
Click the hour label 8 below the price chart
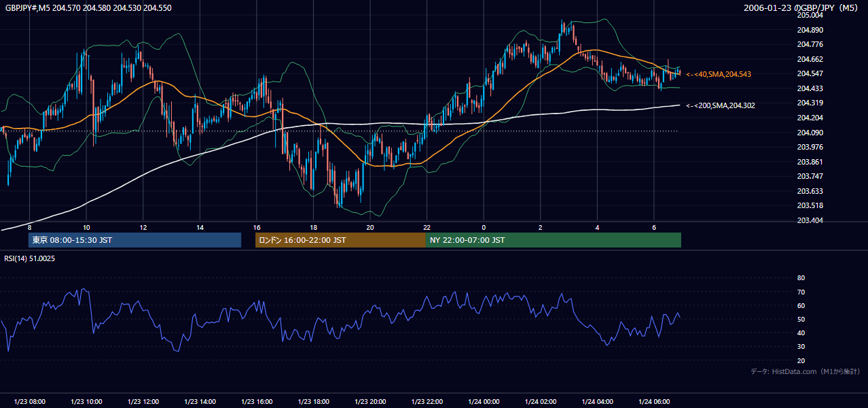29,227
